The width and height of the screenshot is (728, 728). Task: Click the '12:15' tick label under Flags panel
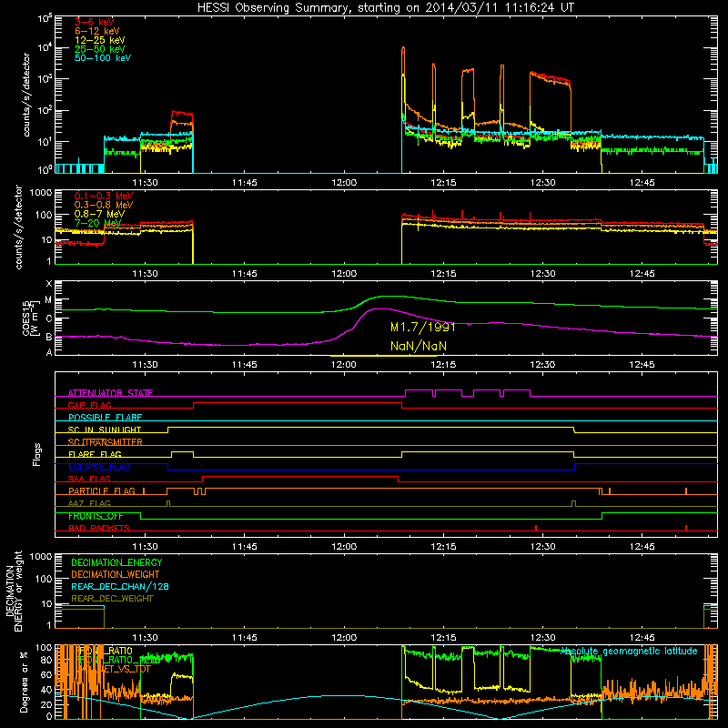click(443, 547)
